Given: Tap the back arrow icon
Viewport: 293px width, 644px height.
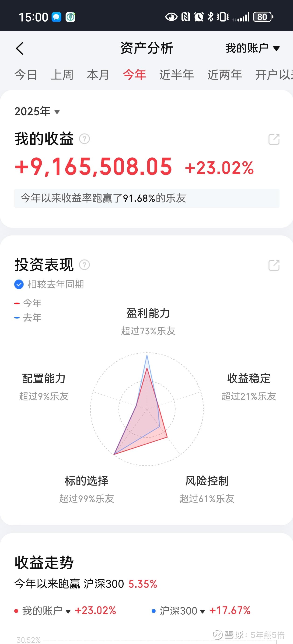Looking at the screenshot, I should (x=20, y=48).
